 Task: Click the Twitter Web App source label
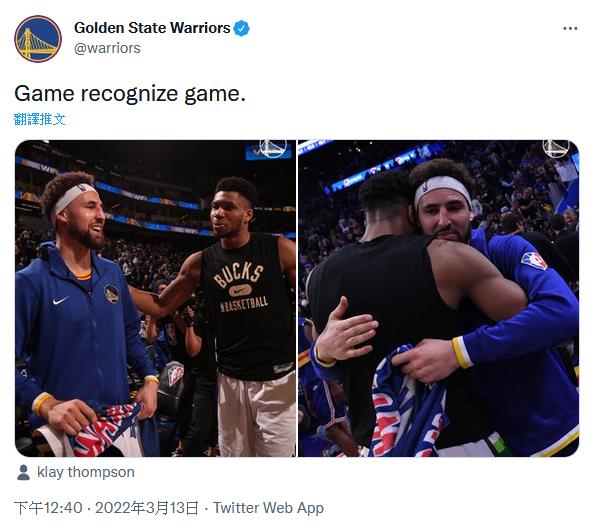[268, 508]
